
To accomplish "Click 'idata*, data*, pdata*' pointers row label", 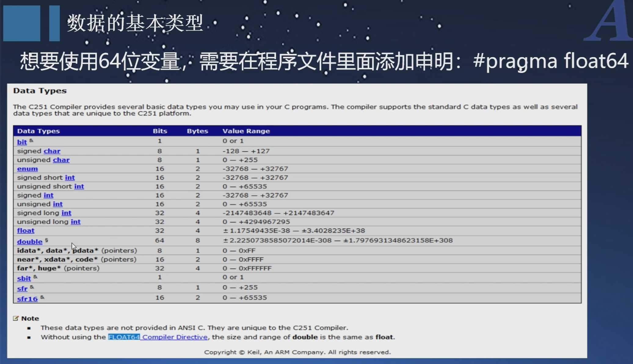I will pyautogui.click(x=77, y=250).
